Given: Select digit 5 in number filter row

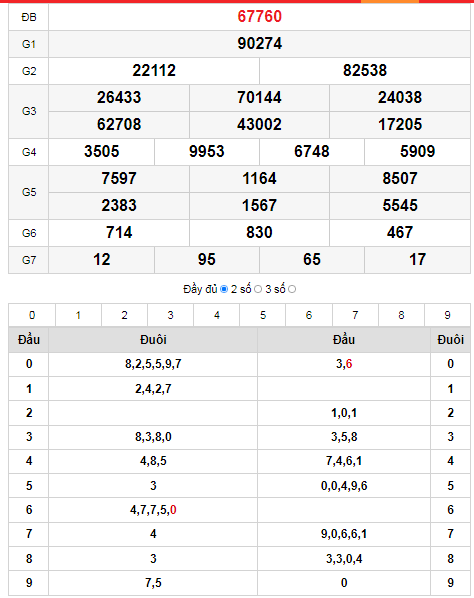Looking at the screenshot, I should pyautogui.click(x=263, y=315).
